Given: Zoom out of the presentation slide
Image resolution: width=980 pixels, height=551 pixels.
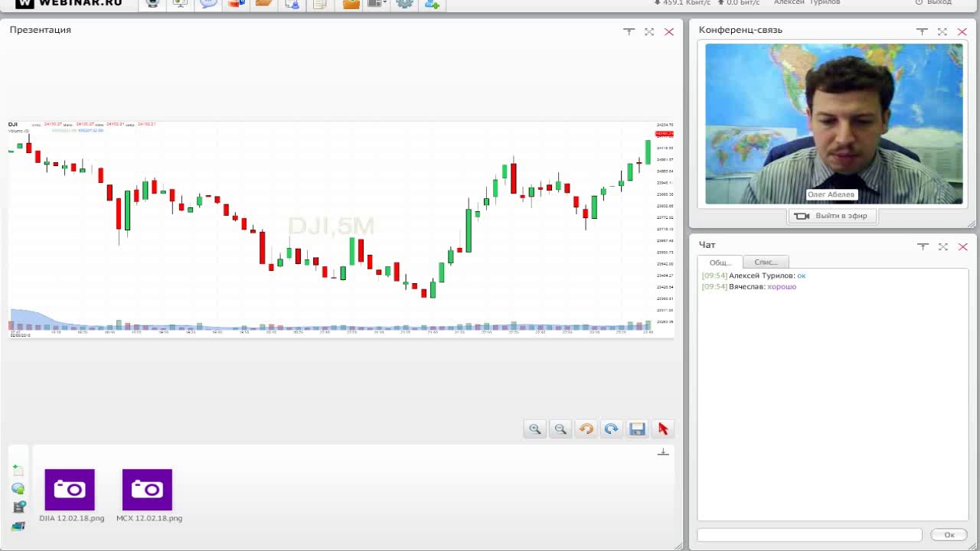Looking at the screenshot, I should click(x=560, y=429).
